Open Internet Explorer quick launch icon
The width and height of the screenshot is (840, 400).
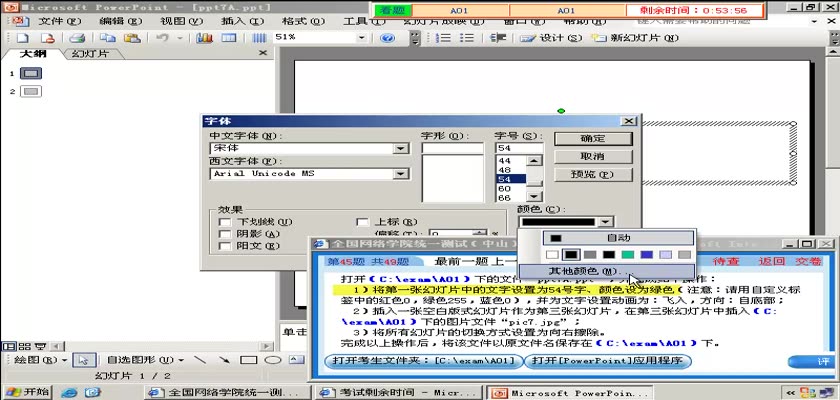(69, 393)
